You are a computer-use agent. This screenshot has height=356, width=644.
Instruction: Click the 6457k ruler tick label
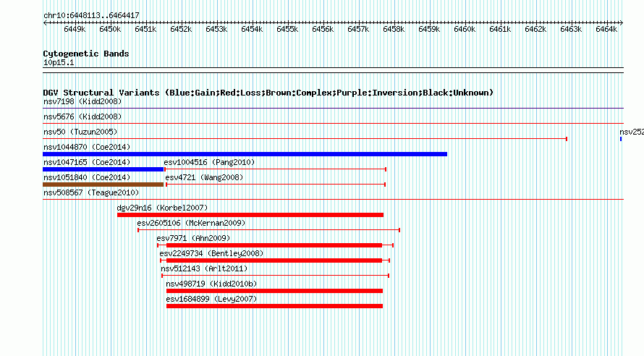pyautogui.click(x=359, y=29)
